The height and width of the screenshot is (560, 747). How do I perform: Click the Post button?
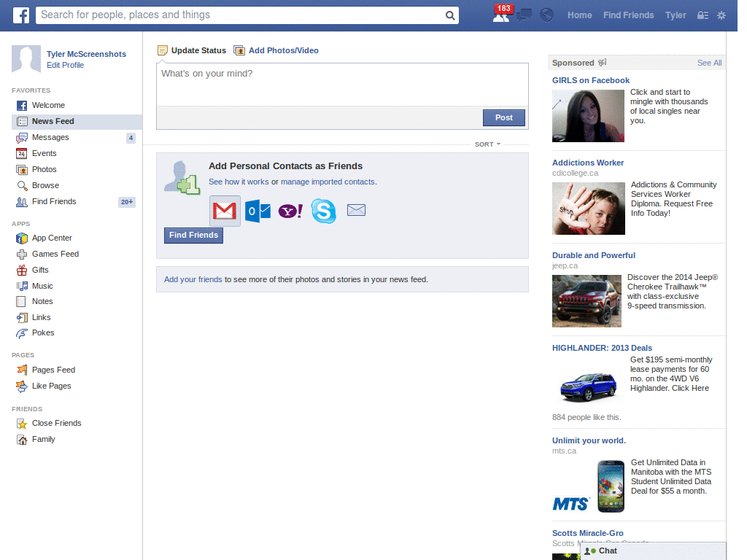pyautogui.click(x=504, y=117)
